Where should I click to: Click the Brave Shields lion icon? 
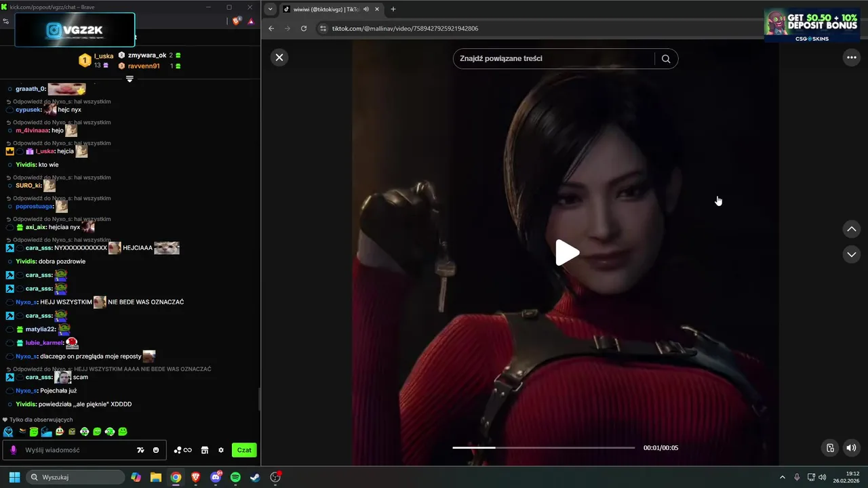click(x=236, y=21)
